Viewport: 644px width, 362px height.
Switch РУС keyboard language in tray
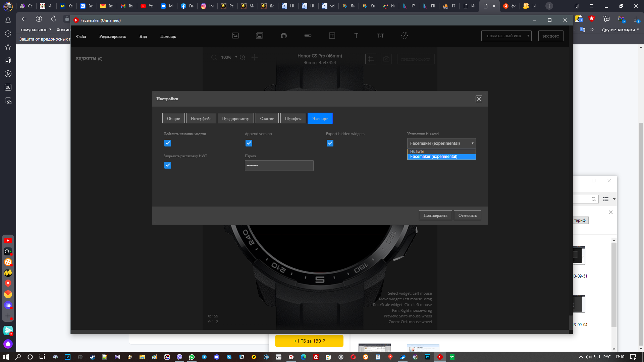point(607,357)
